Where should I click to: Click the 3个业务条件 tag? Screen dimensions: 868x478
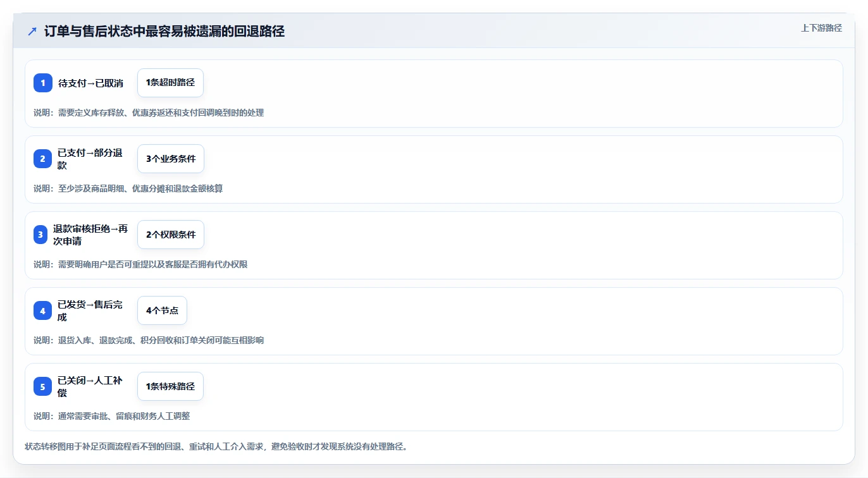[x=171, y=159]
